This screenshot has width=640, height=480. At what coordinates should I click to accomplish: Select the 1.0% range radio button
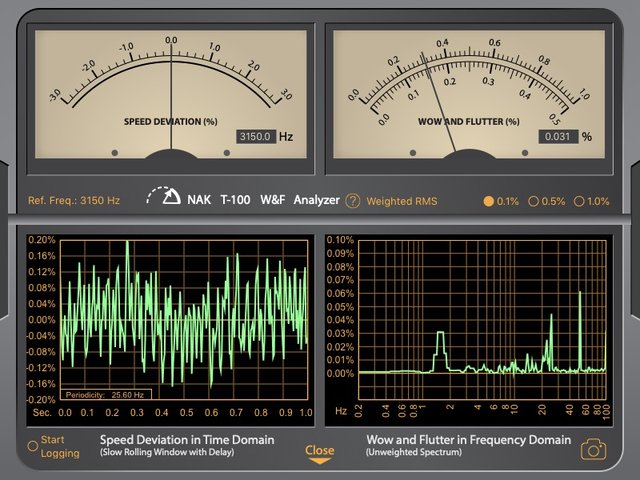(x=579, y=201)
